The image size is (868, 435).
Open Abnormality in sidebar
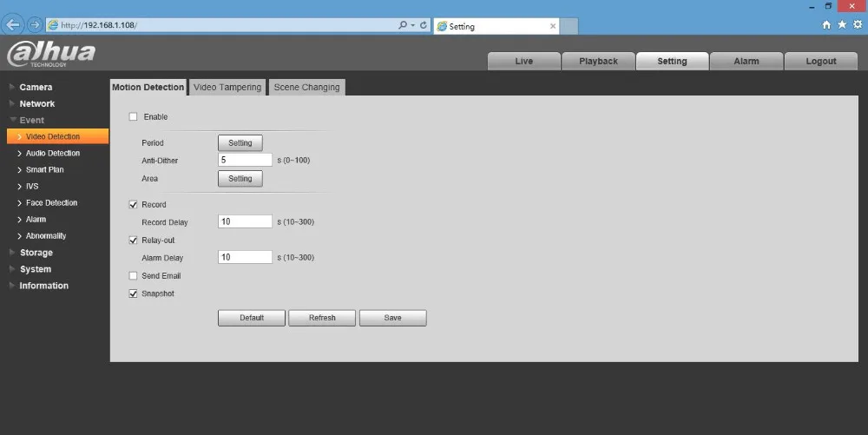(45, 236)
